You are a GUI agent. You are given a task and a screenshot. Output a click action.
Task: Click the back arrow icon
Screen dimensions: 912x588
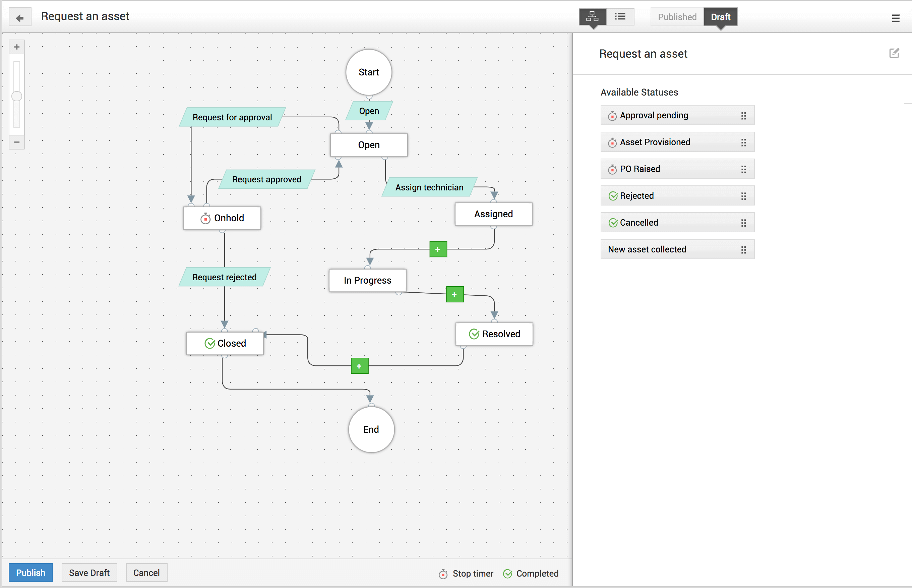click(20, 17)
